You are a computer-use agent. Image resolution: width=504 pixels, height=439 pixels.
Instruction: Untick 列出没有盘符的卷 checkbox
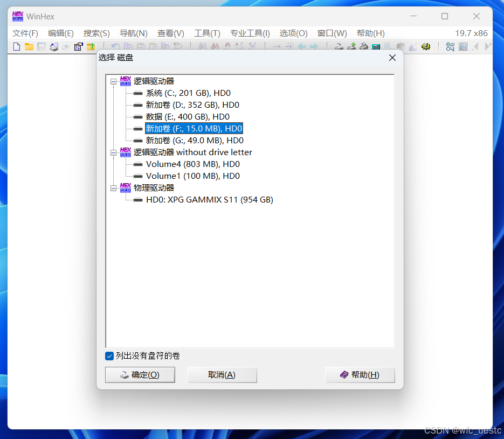109,356
